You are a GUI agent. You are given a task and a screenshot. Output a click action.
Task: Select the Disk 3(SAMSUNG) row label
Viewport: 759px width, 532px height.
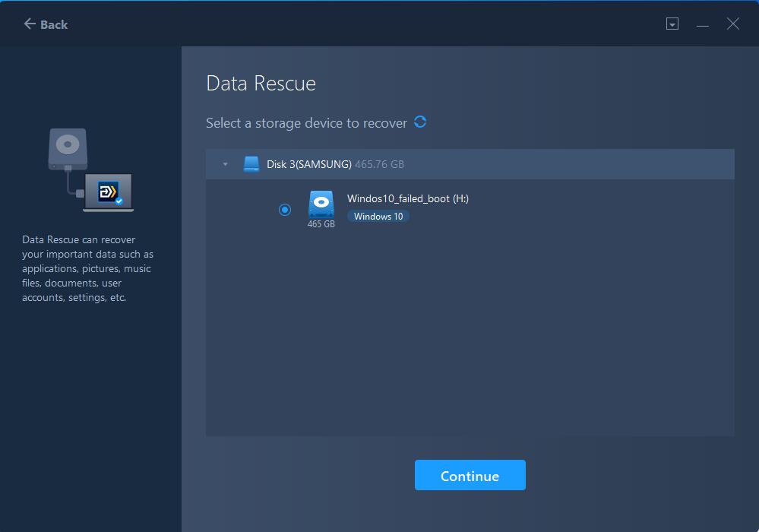coord(308,164)
